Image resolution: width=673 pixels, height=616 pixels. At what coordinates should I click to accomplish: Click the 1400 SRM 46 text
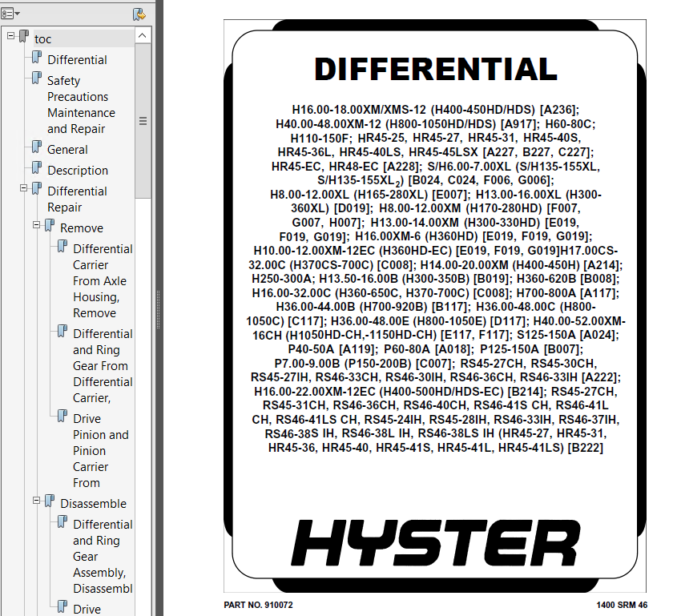point(622,605)
